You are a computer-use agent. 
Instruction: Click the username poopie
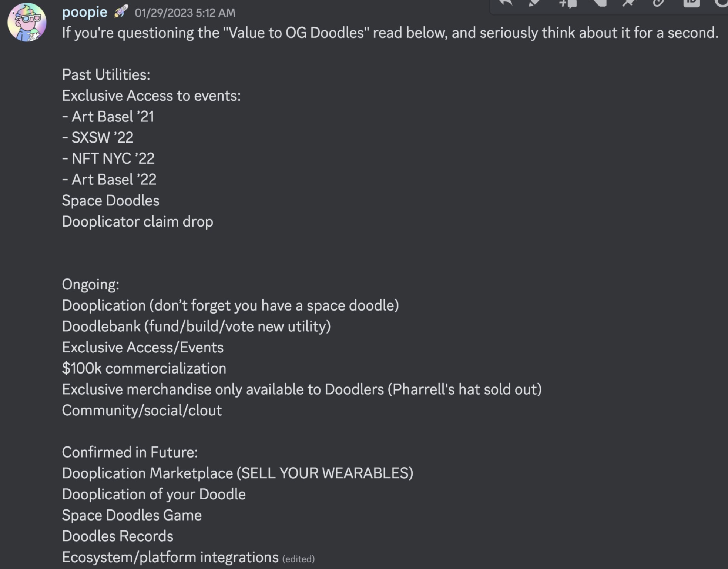(x=84, y=11)
